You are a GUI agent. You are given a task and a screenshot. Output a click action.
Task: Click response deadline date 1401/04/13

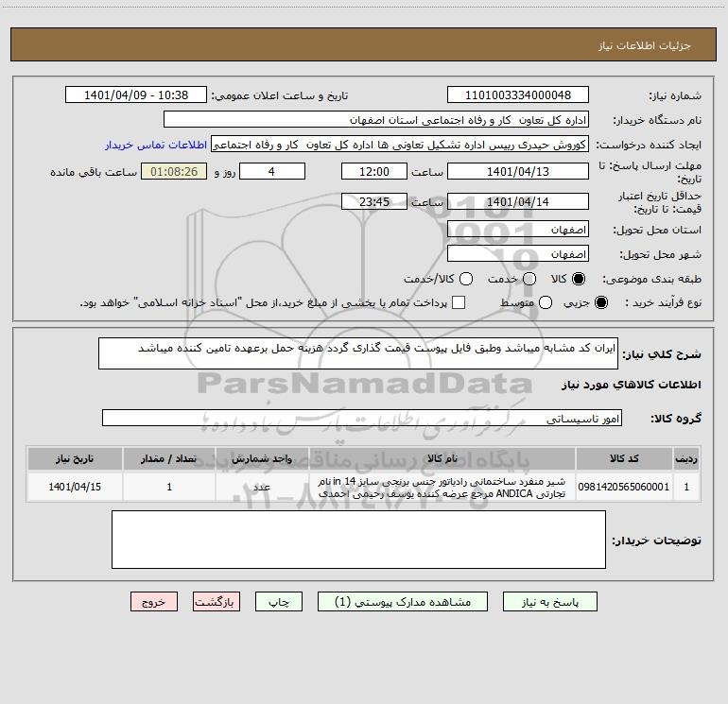(518, 171)
